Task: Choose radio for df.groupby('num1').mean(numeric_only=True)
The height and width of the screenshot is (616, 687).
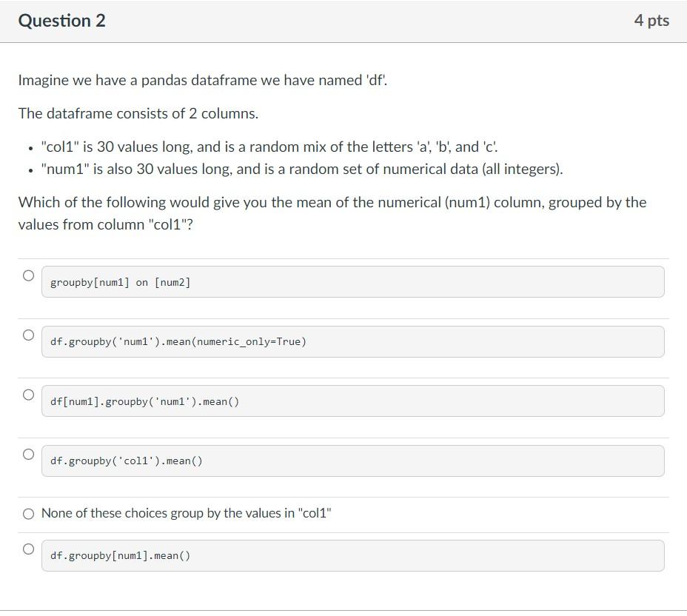Action: pos(28,335)
